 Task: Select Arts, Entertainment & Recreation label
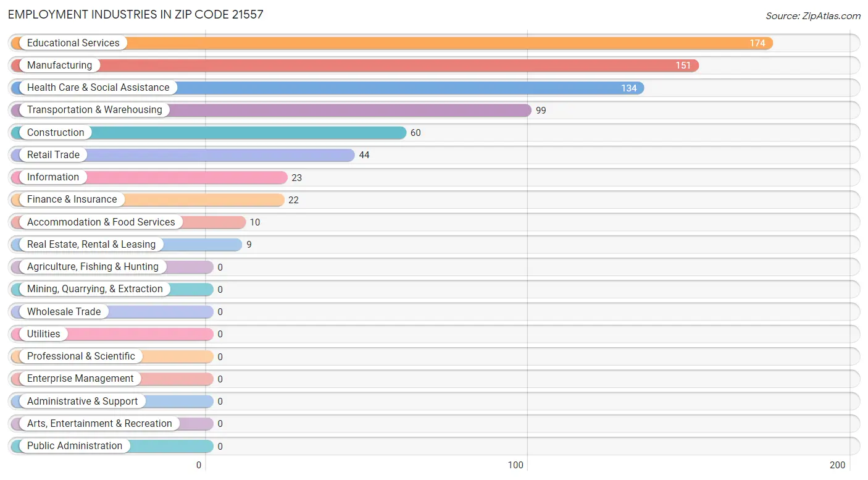[x=99, y=424]
